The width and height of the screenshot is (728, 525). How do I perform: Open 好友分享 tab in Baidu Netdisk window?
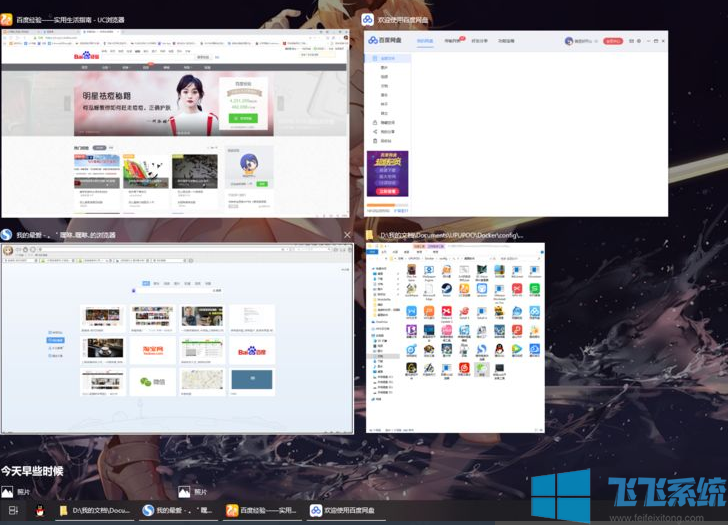[x=479, y=41]
